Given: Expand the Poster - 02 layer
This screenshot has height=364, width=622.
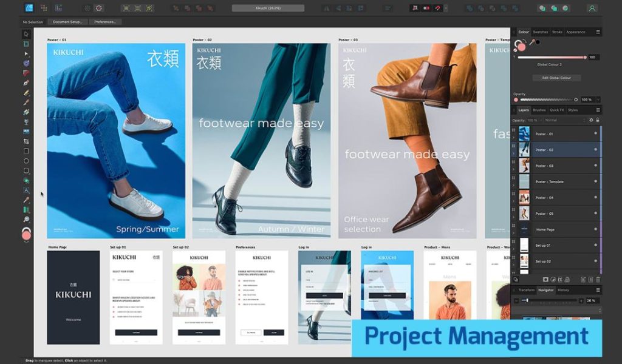Looking at the screenshot, I should (514, 153).
